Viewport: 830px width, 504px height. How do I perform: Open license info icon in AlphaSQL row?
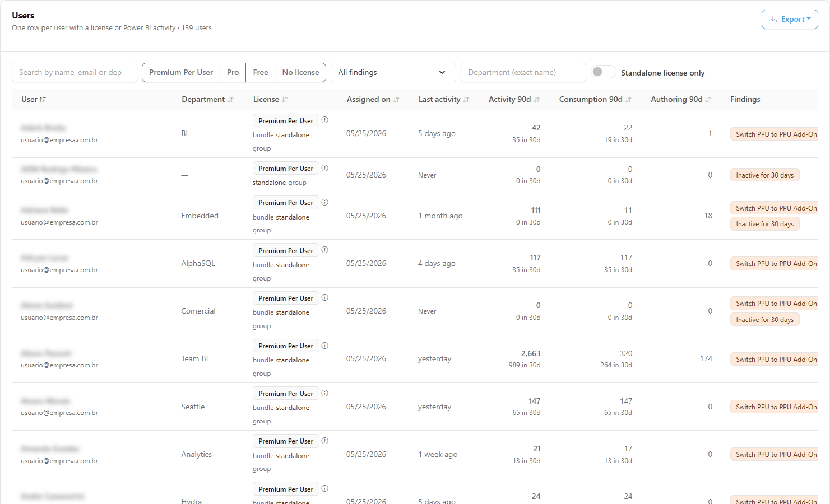tap(325, 250)
